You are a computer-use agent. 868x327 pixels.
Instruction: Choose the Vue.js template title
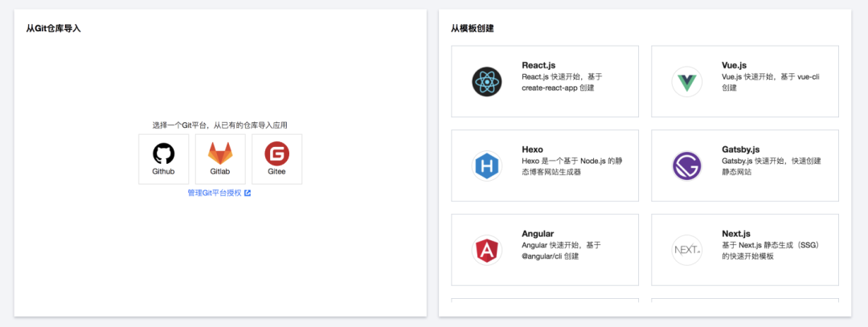click(x=734, y=65)
